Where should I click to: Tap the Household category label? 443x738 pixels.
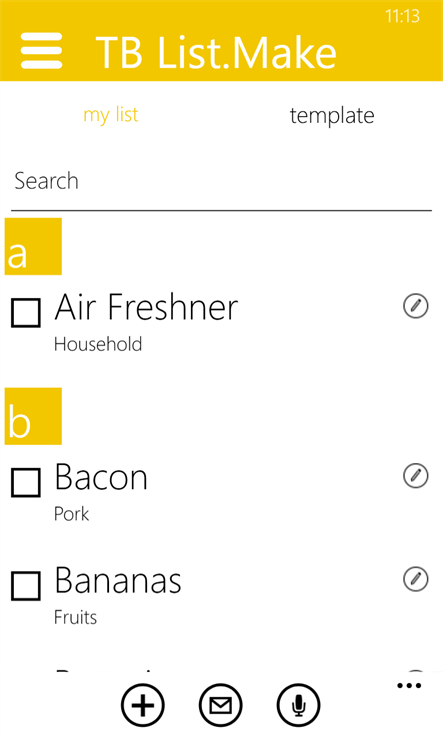(x=98, y=344)
